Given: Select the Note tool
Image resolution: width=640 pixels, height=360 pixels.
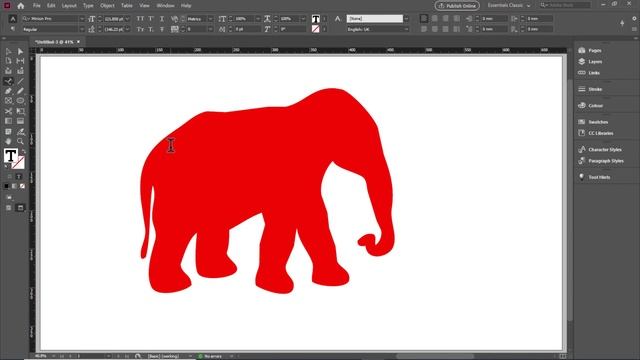Looking at the screenshot, I should click(8, 131).
